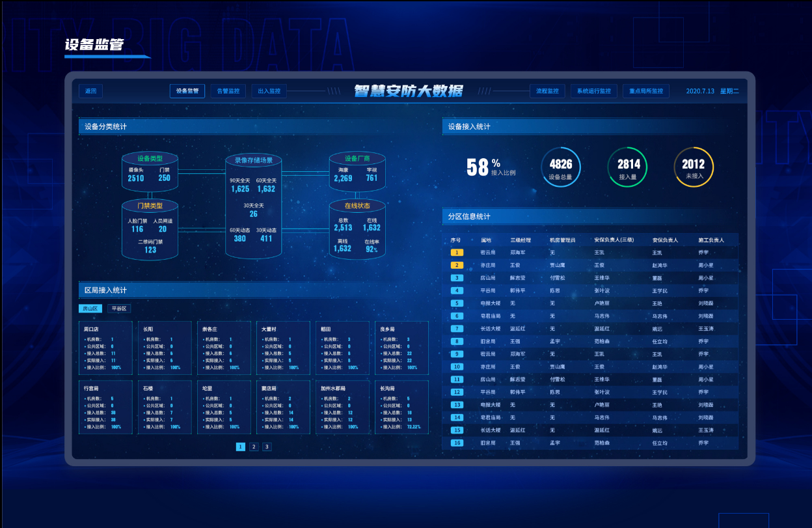
Task: Open the 崇各庄 station card
Action: [224, 348]
